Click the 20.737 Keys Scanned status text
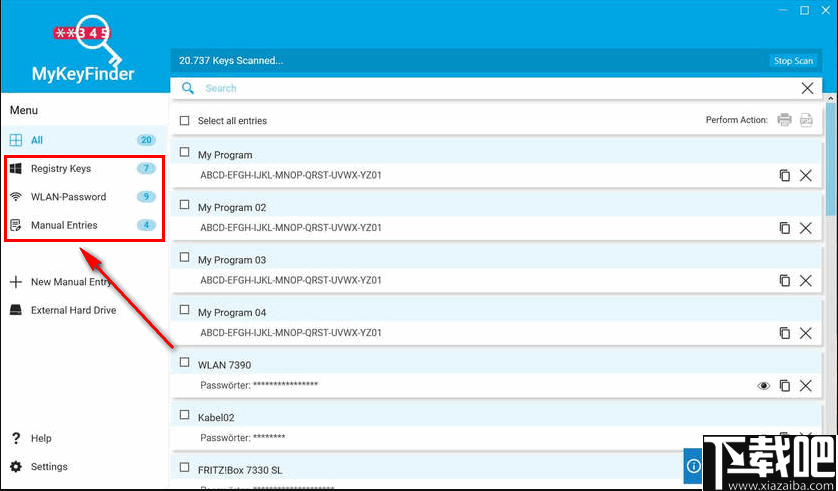 tap(231, 60)
